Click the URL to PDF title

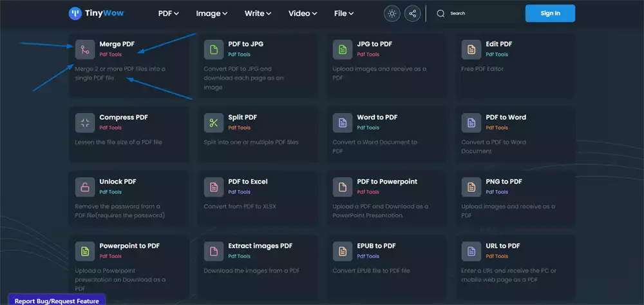click(x=503, y=246)
